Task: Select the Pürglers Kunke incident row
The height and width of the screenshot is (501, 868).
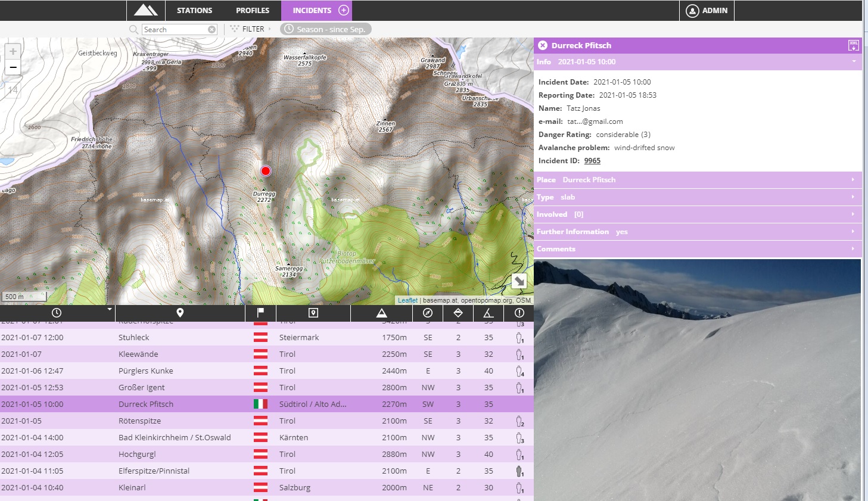Action: tap(267, 371)
